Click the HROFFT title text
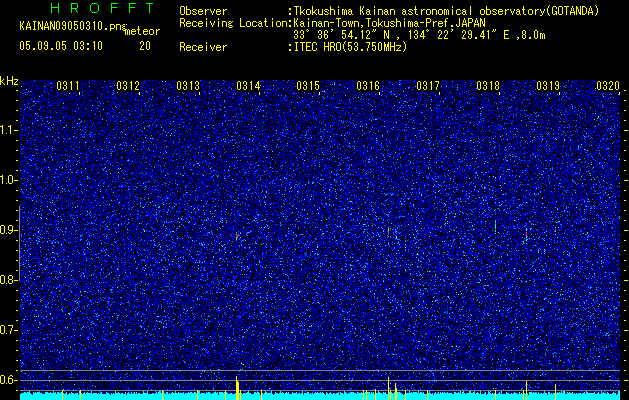 click(x=102, y=8)
